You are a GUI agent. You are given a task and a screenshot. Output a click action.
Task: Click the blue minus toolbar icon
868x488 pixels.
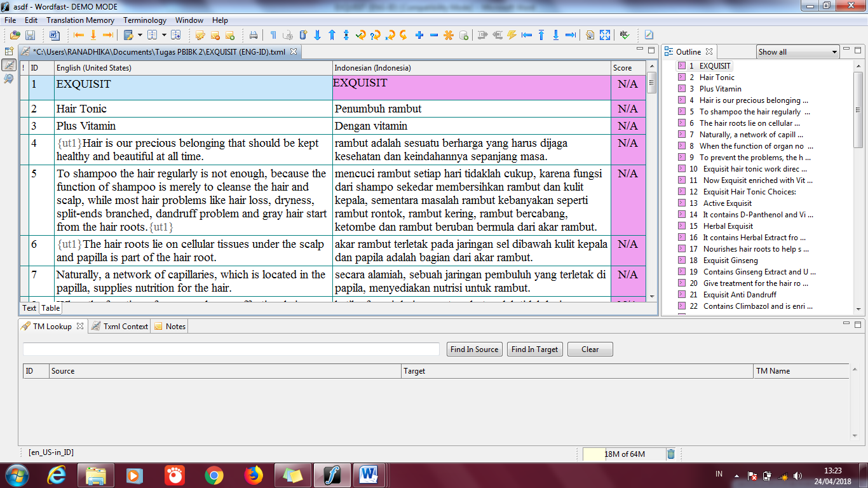coord(434,36)
